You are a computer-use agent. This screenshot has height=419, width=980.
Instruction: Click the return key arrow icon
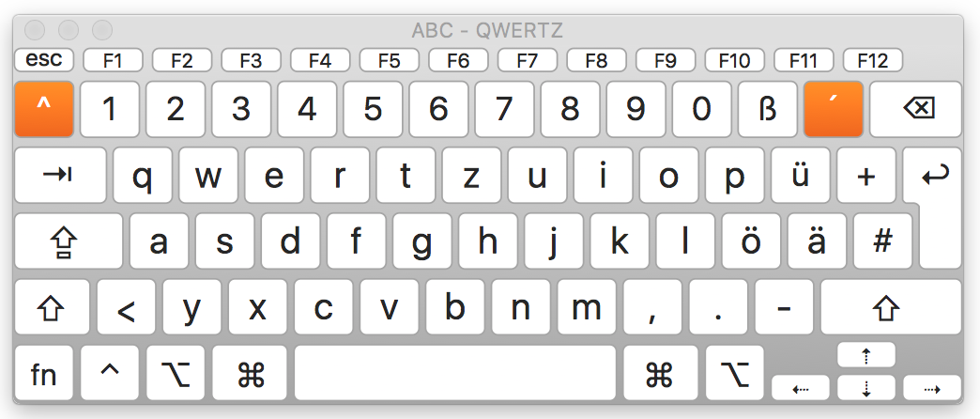[935, 175]
